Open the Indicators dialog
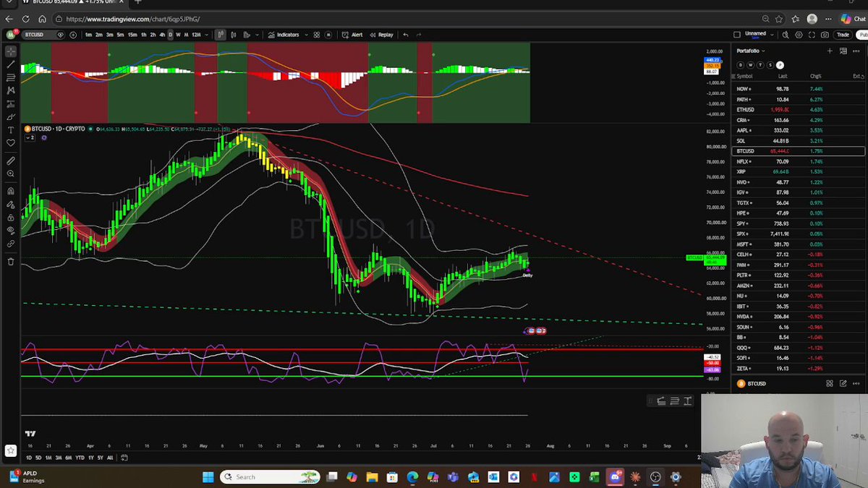 [x=283, y=35]
